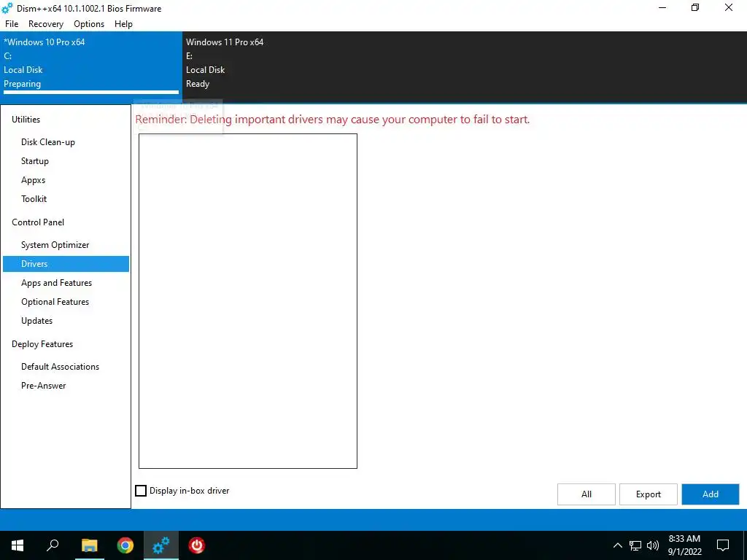Enable Display in-box driver checkbox
Screen dimensions: 747x560
click(141, 491)
